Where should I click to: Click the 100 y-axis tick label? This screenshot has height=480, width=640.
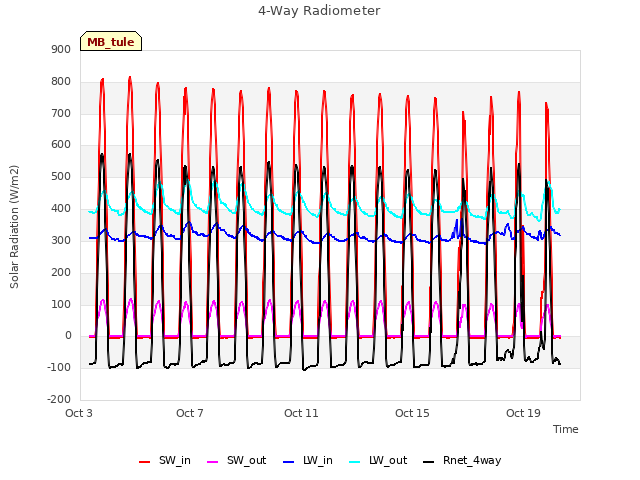(61, 304)
